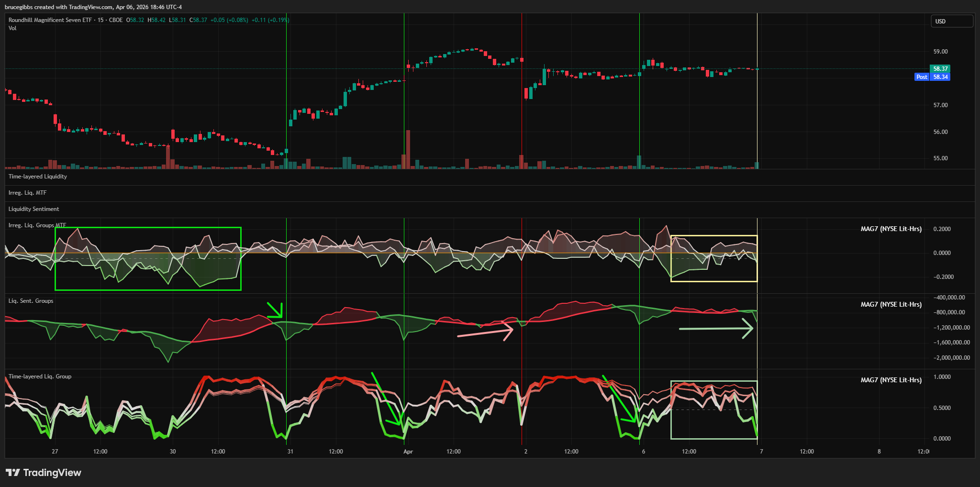This screenshot has height=487, width=980.
Task: Click the Apr label on the time axis
Action: 408,452
